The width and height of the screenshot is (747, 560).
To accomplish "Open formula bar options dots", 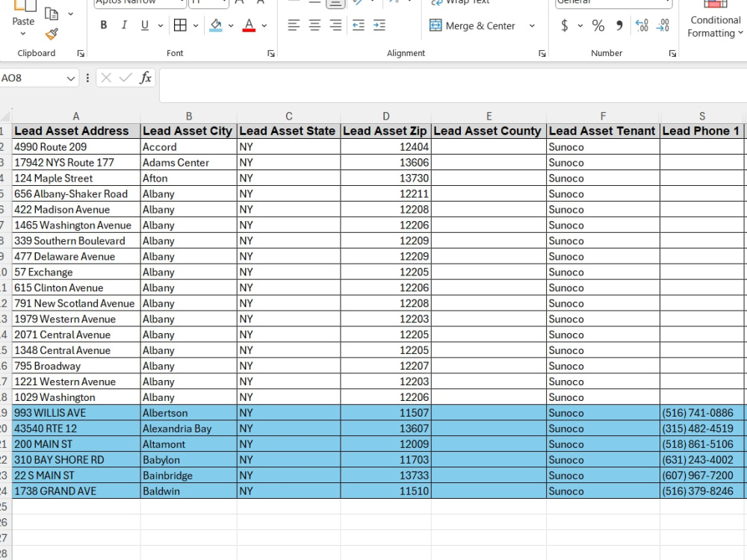I will click(87, 78).
